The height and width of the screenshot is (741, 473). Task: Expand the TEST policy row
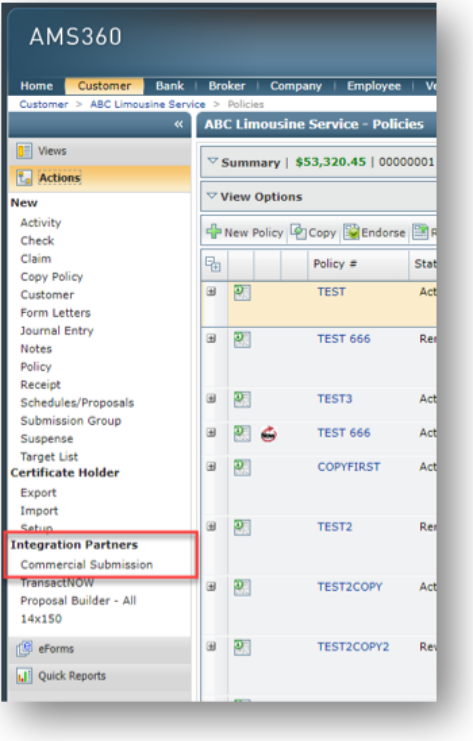coord(211,292)
